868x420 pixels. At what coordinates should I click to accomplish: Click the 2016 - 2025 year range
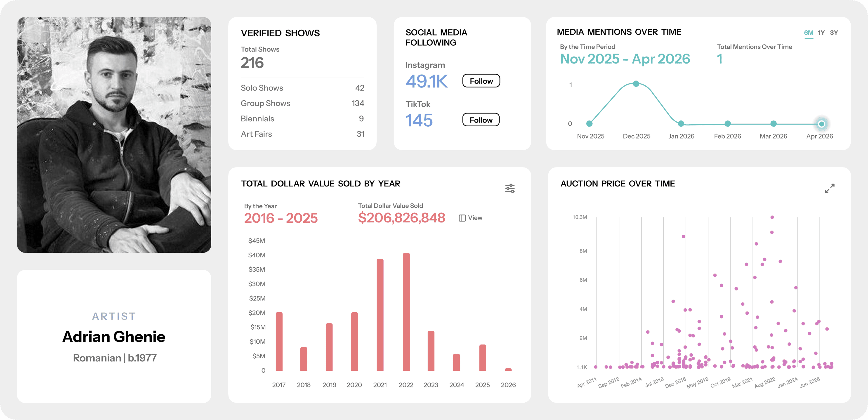281,218
